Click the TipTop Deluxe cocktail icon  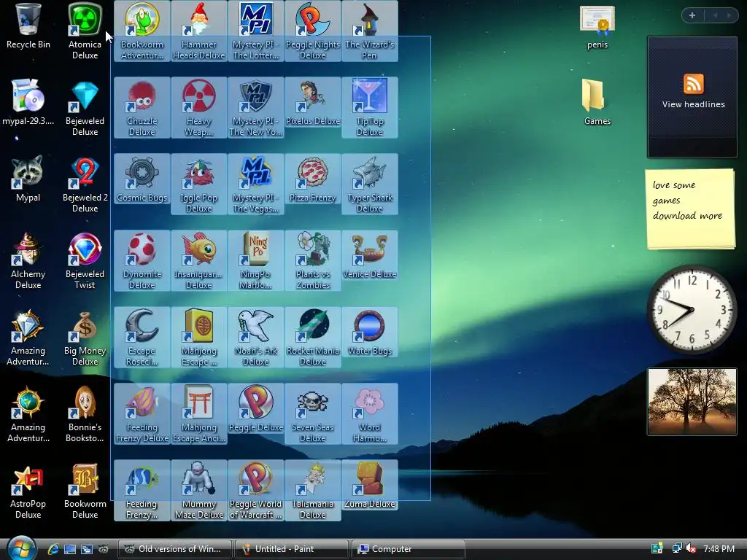(x=370, y=108)
